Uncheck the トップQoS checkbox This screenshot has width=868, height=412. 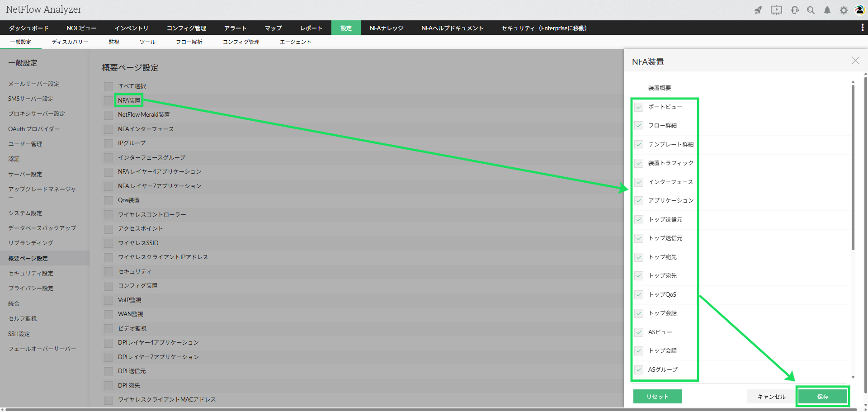pyautogui.click(x=639, y=295)
